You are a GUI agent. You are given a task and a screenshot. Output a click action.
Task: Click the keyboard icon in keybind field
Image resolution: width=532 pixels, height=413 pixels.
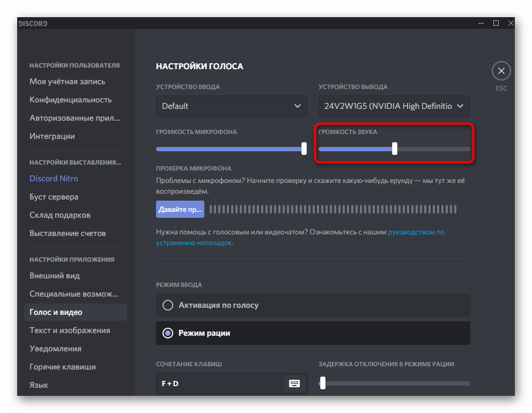click(294, 383)
